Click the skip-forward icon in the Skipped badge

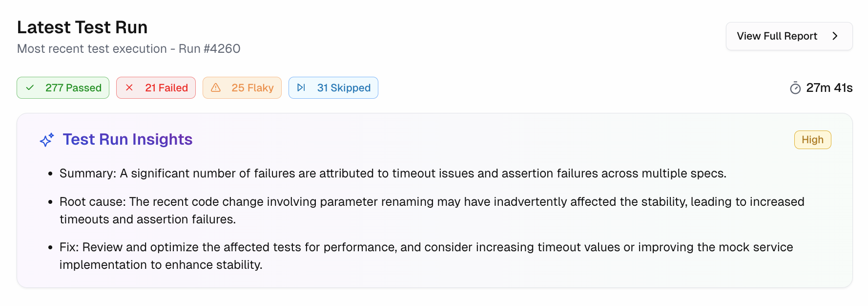[x=301, y=88]
